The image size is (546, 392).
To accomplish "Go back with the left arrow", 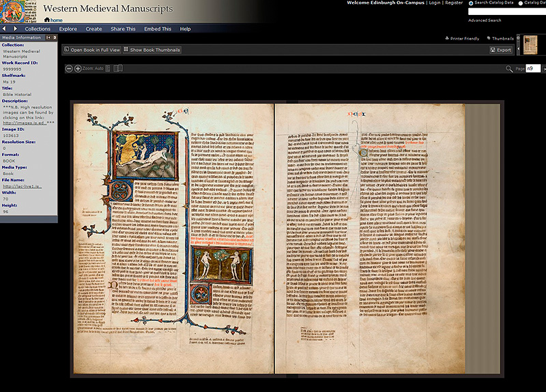I will point(4,29).
